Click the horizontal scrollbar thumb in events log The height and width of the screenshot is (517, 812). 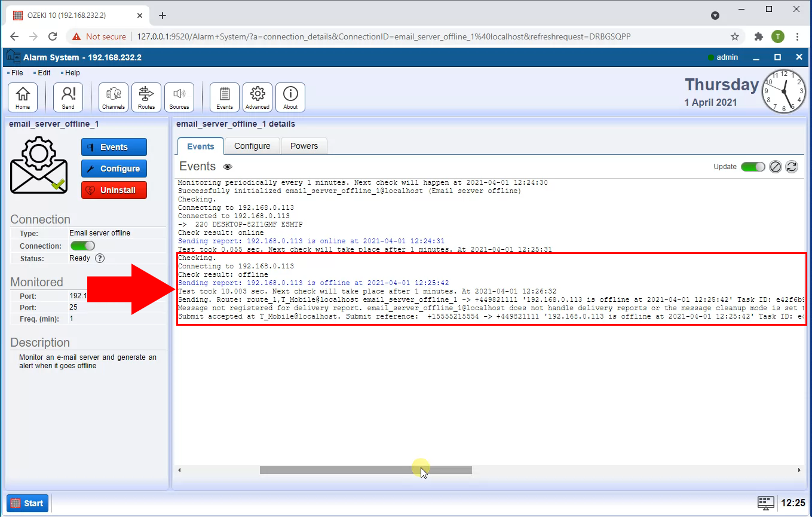point(366,470)
